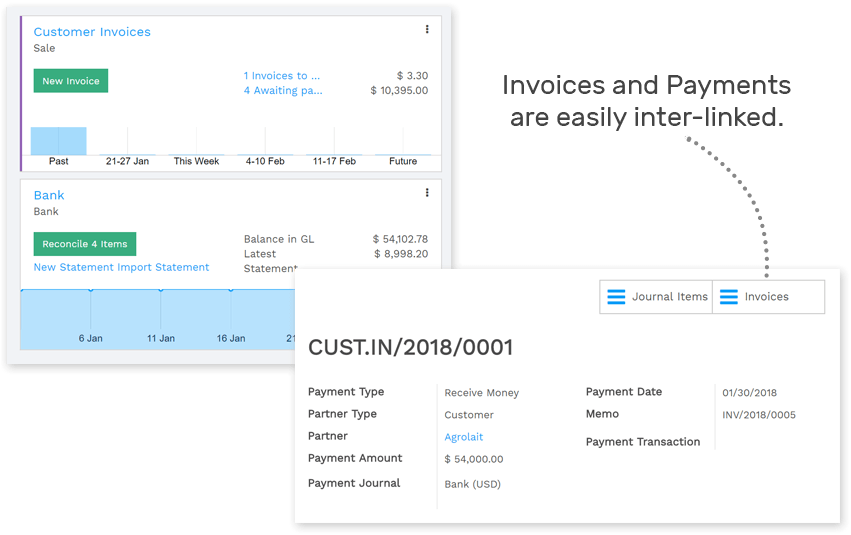Viewport: 851px width, 535px height.
Task: Click the payment date 01/30/2018 field
Action: pos(749,393)
